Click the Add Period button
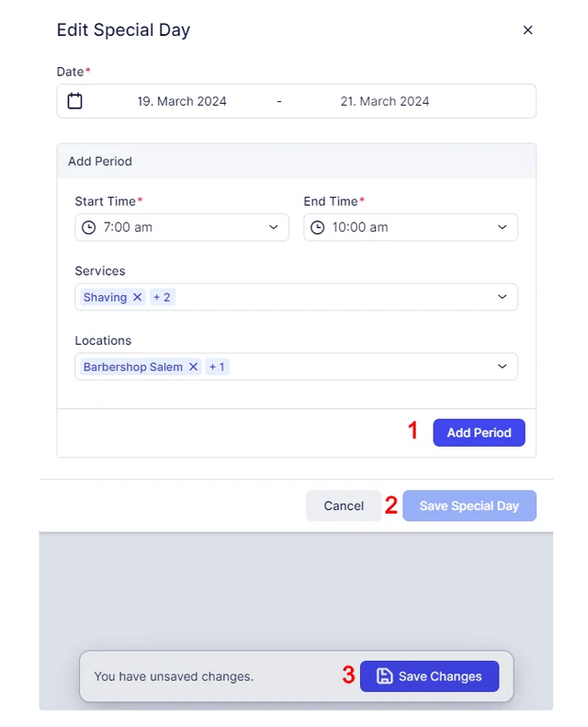The width and height of the screenshot is (588, 727). coord(479,433)
